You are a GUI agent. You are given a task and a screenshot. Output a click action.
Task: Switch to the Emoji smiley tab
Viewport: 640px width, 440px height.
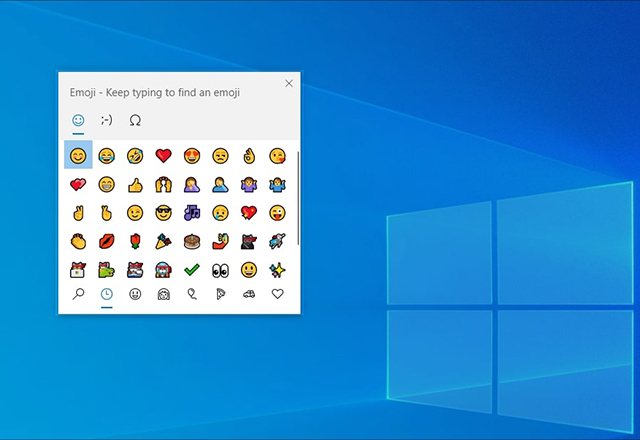click(78, 120)
